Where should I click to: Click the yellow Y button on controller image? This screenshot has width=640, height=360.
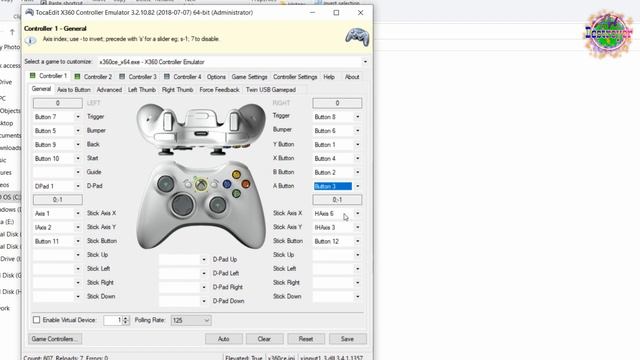(x=236, y=175)
